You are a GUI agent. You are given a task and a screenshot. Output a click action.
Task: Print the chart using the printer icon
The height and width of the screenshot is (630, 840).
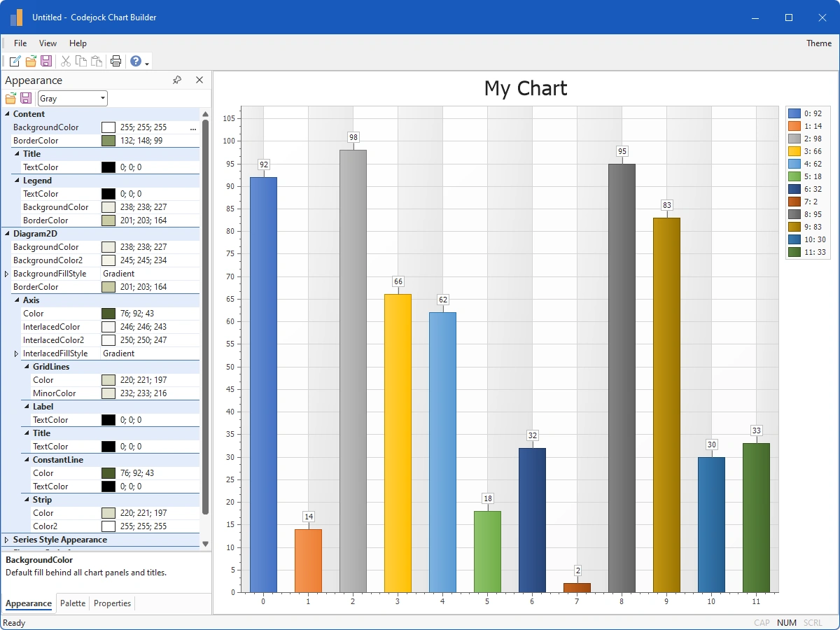click(x=116, y=61)
